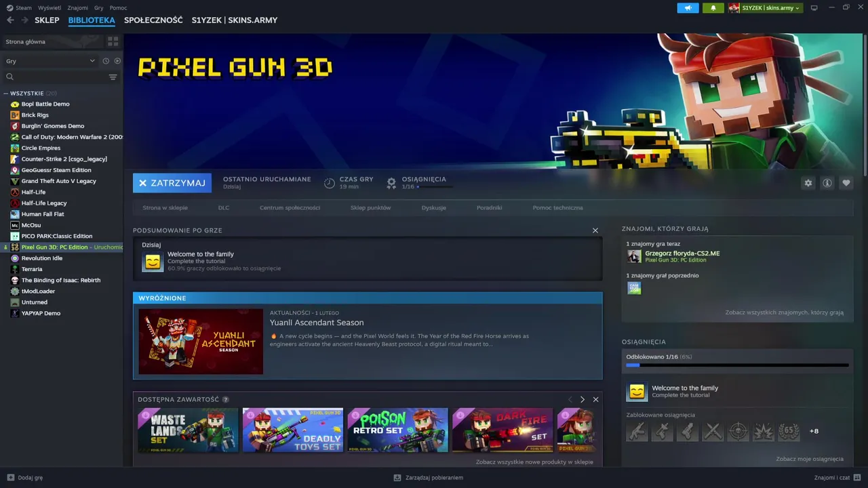Open Sklep punktów link
The height and width of the screenshot is (488, 868).
[370, 208]
